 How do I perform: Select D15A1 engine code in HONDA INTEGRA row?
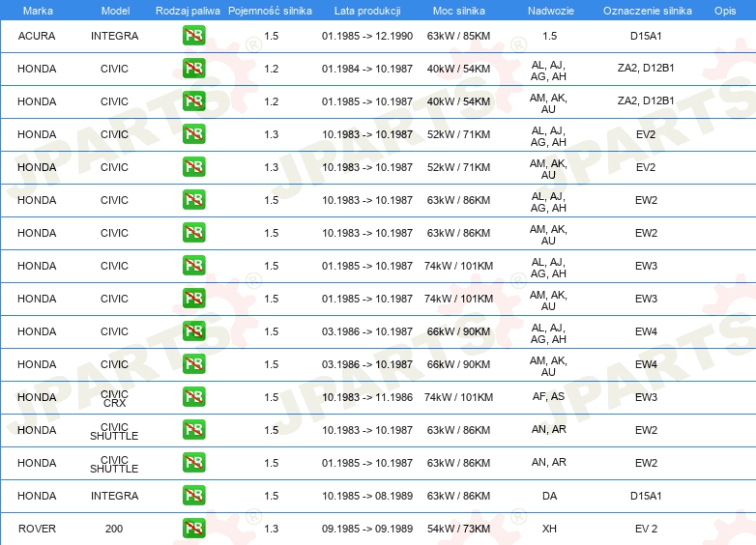646,496
